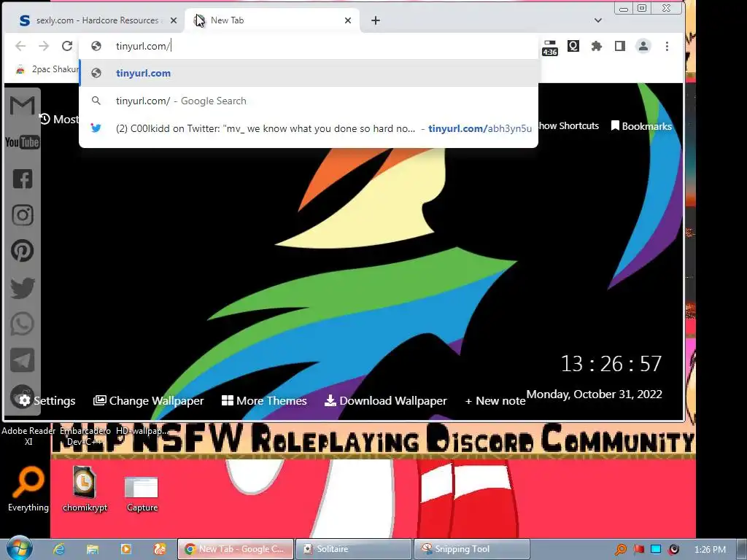Viewport: 747px width, 560px height.
Task: Expand the tab search dropdown arrow
Action: [x=598, y=20]
